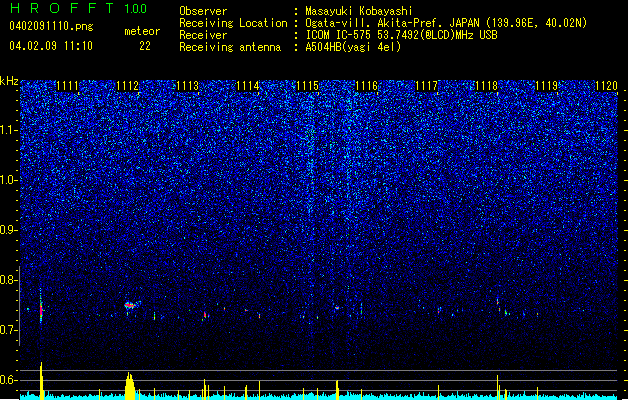The width and height of the screenshot is (629, 400).
Task: Click the meteor count value 22
Action: click(x=145, y=46)
